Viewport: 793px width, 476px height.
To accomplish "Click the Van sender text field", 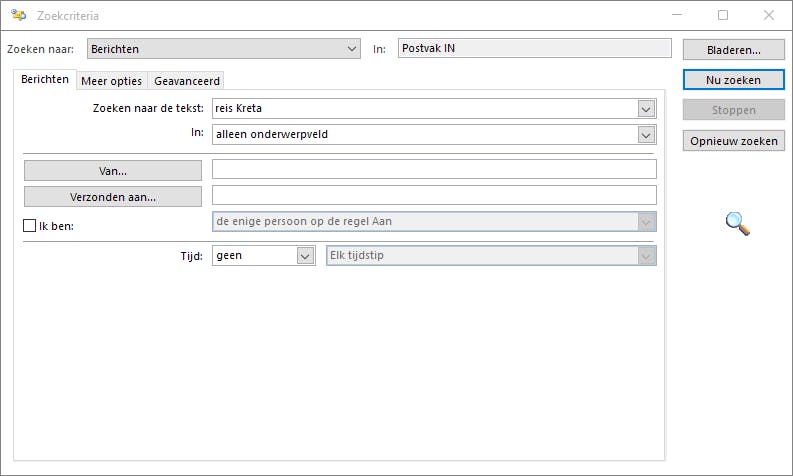I will (x=434, y=170).
